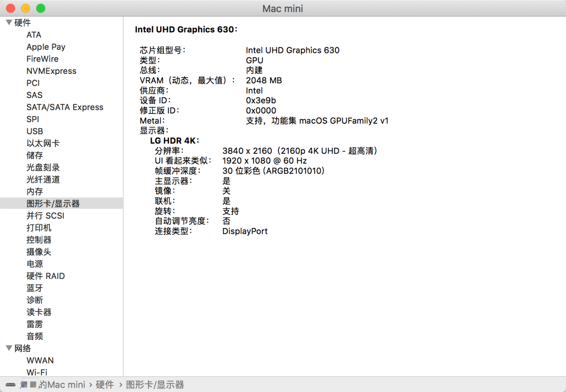Image resolution: width=566 pixels, height=392 pixels.
Task: Select Apple Pay in the sidebar
Action: point(46,47)
